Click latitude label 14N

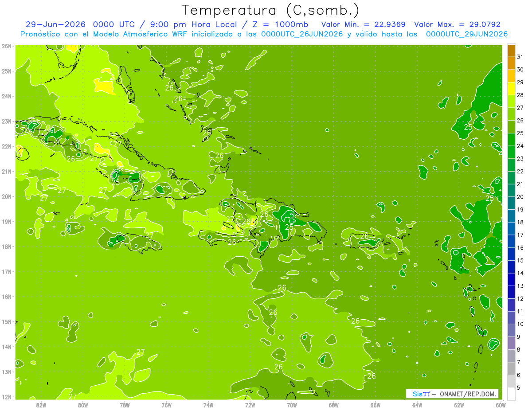(6, 347)
